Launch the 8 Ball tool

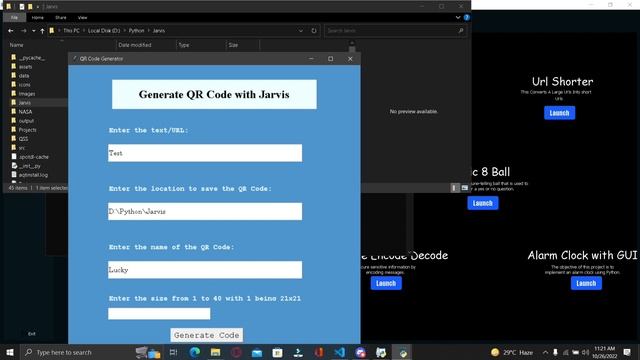point(482,203)
